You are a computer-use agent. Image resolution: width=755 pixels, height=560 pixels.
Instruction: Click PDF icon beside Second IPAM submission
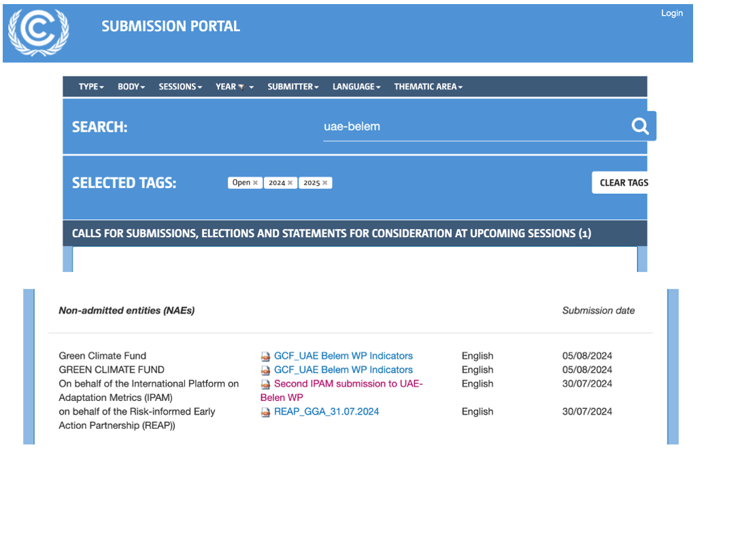coord(266,384)
